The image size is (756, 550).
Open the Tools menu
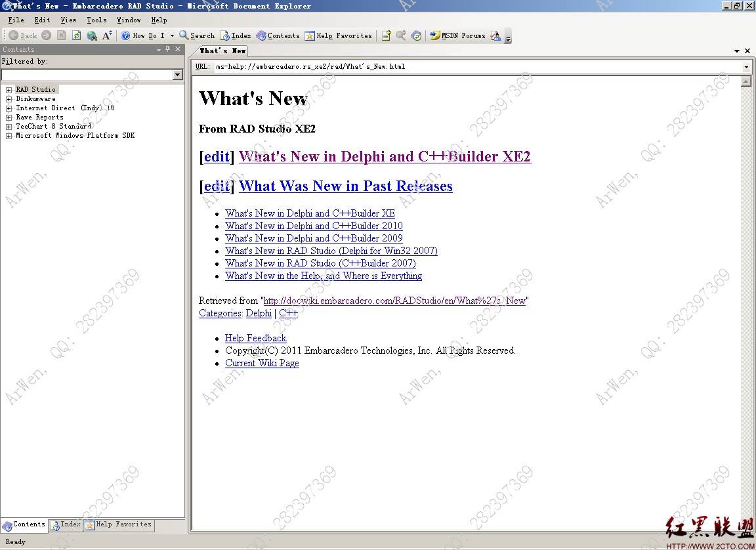pos(96,20)
